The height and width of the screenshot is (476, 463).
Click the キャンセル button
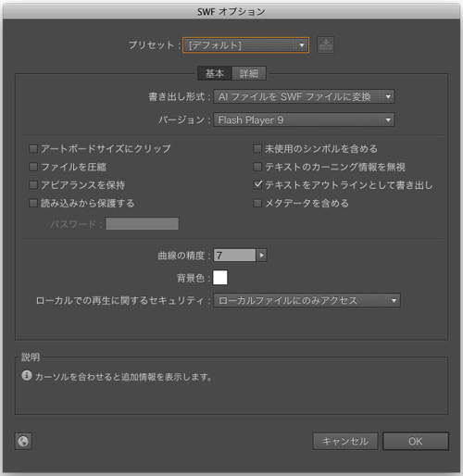tap(345, 441)
